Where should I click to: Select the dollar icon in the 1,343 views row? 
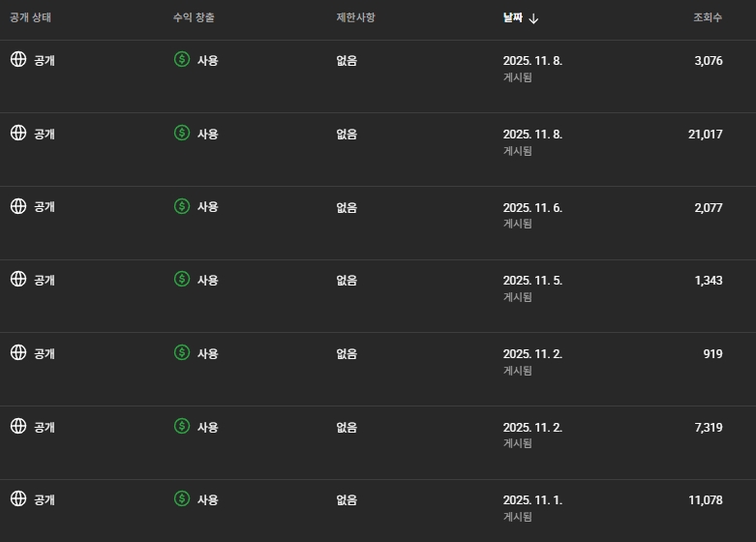click(x=182, y=280)
